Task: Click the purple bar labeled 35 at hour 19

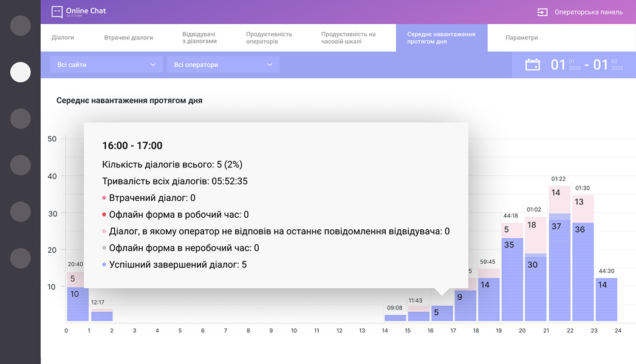Action: [x=512, y=279]
